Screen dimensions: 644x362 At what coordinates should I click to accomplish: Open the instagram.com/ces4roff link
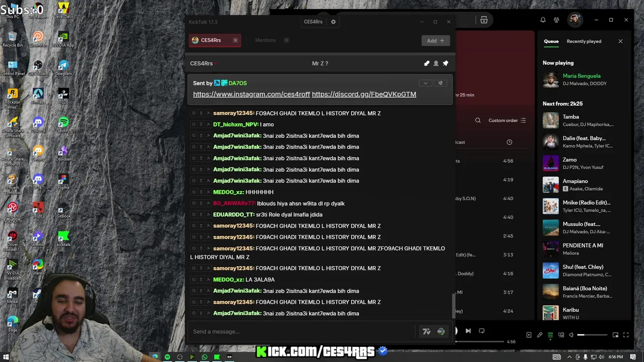point(252,94)
